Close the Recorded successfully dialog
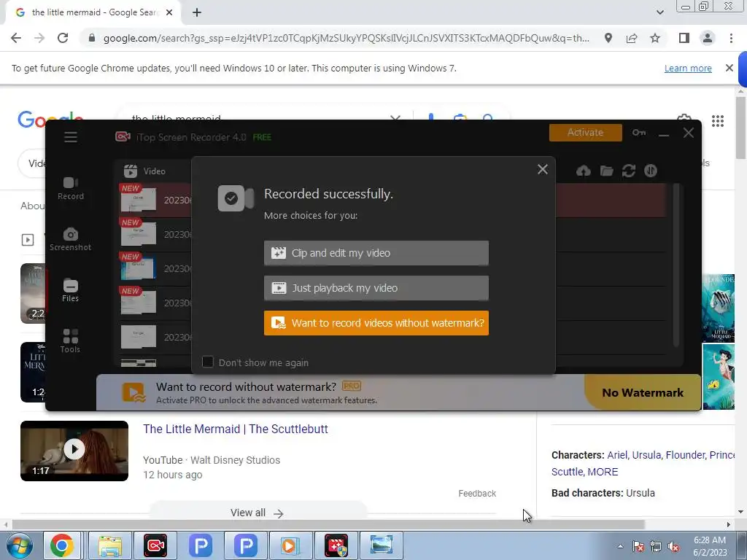 click(542, 169)
